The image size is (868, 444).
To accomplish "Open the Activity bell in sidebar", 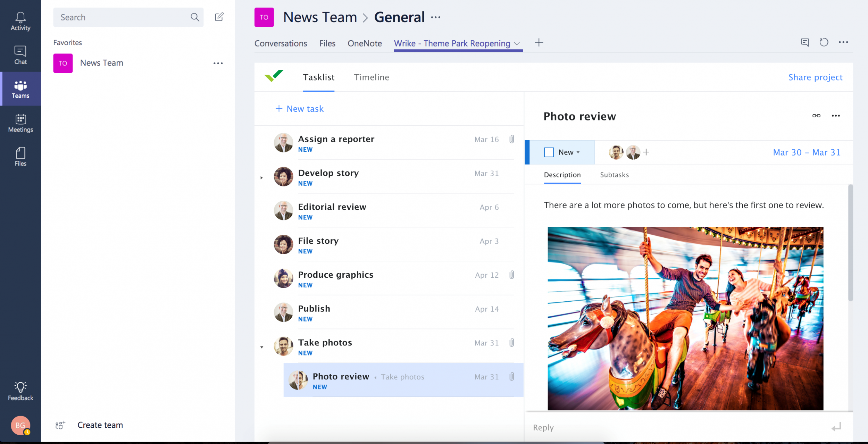I will tap(20, 21).
